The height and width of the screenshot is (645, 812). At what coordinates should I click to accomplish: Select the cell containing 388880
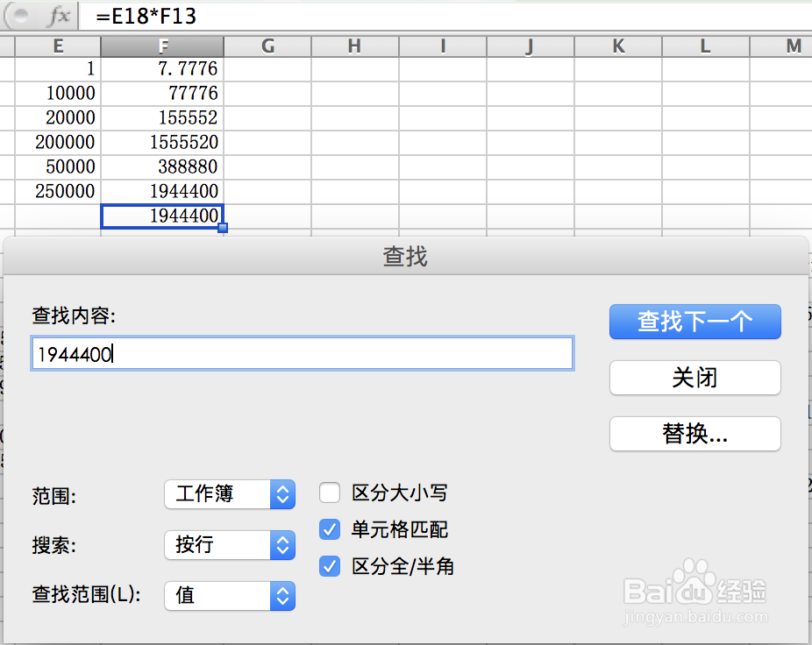click(162, 167)
